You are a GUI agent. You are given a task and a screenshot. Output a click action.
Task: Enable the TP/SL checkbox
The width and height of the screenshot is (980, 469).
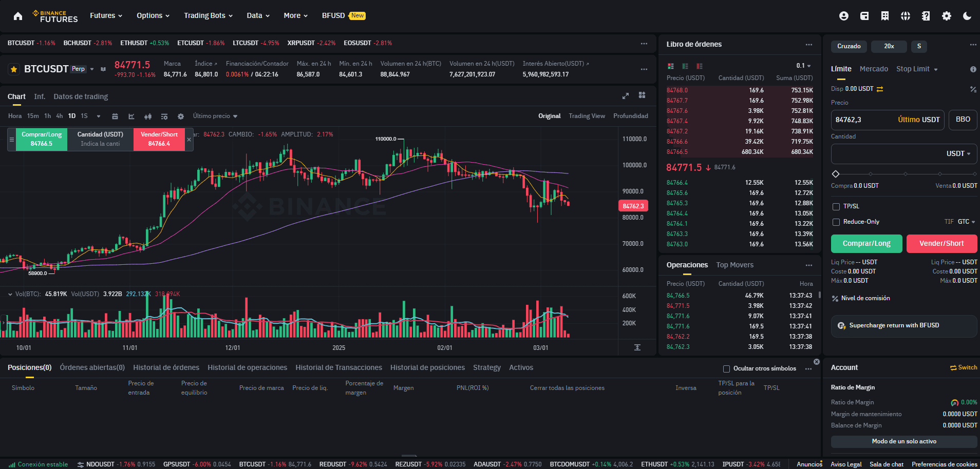click(836, 207)
